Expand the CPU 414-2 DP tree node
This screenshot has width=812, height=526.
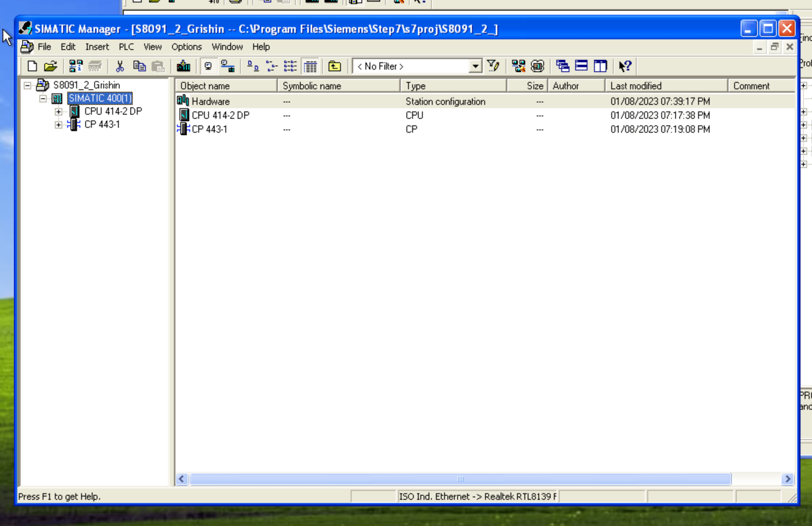(59, 111)
